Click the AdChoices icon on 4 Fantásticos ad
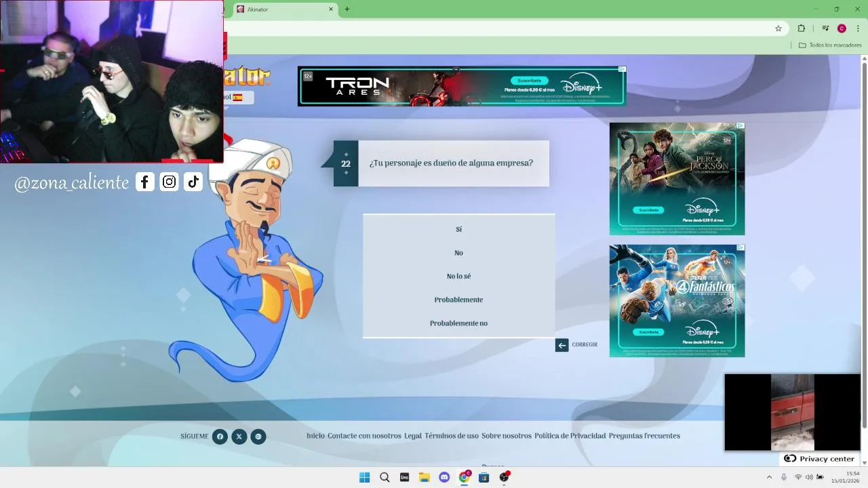The image size is (868, 488). (x=741, y=248)
